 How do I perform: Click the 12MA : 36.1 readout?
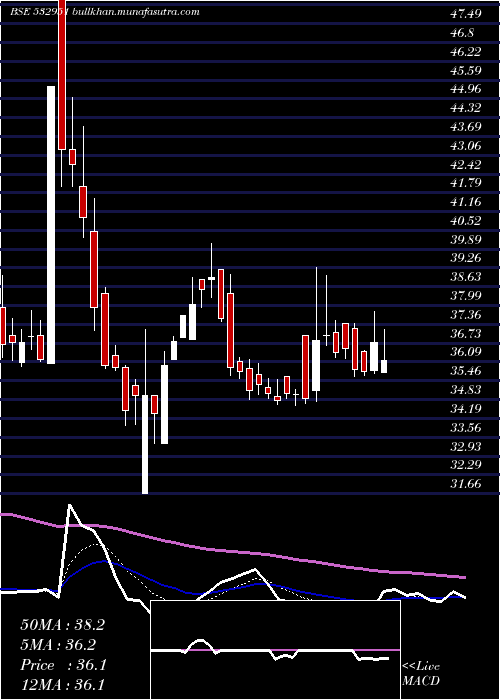pyautogui.click(x=62, y=685)
